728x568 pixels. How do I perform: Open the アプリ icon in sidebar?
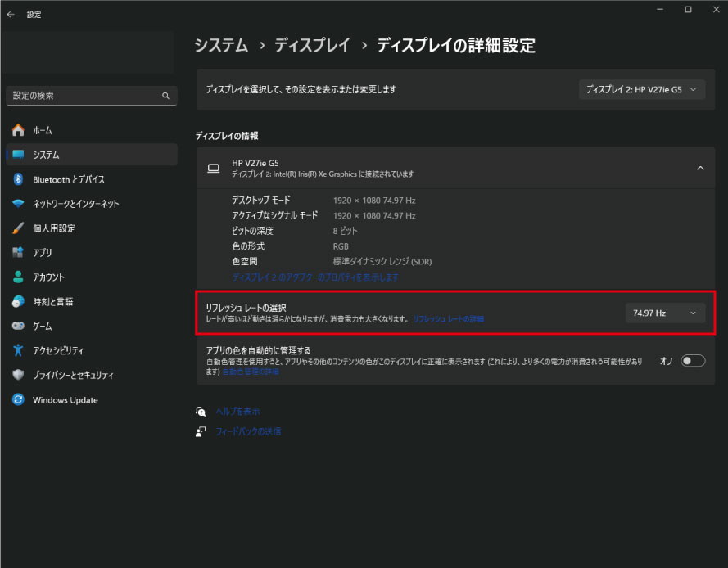(x=18, y=253)
